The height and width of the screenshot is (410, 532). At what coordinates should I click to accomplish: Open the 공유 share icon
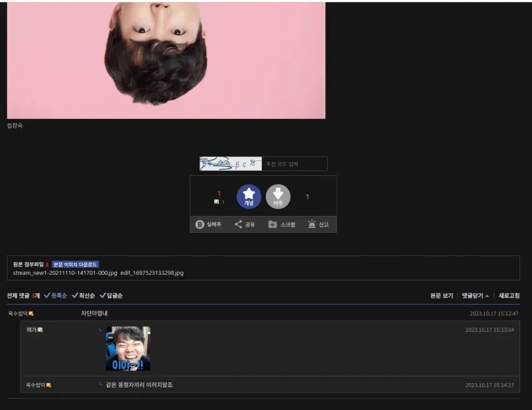point(238,224)
